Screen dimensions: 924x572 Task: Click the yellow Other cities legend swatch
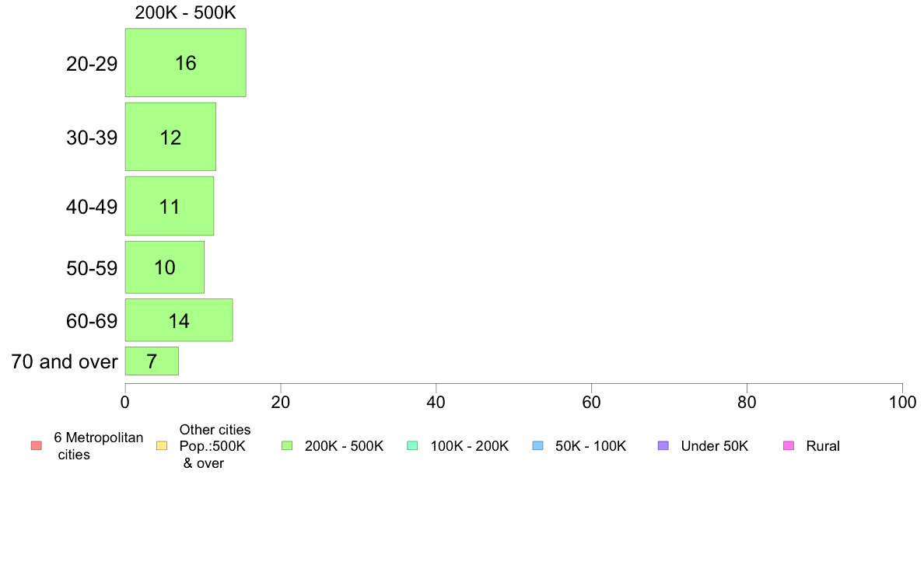(162, 446)
